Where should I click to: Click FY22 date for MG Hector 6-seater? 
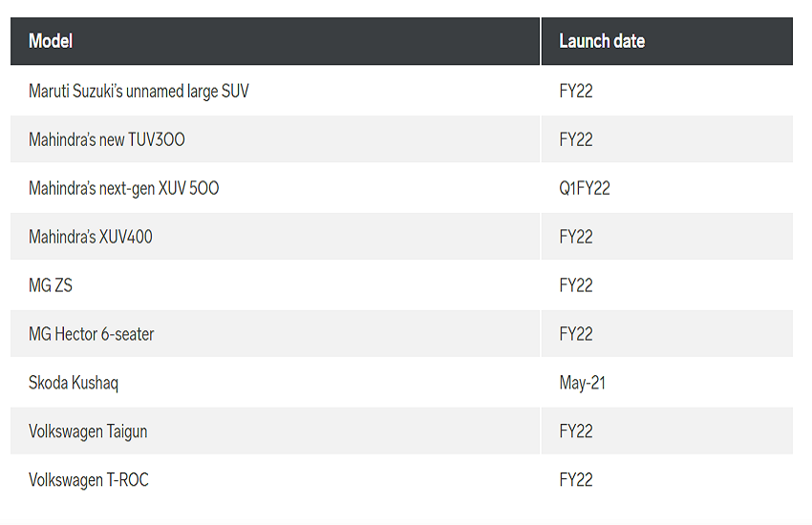point(576,334)
